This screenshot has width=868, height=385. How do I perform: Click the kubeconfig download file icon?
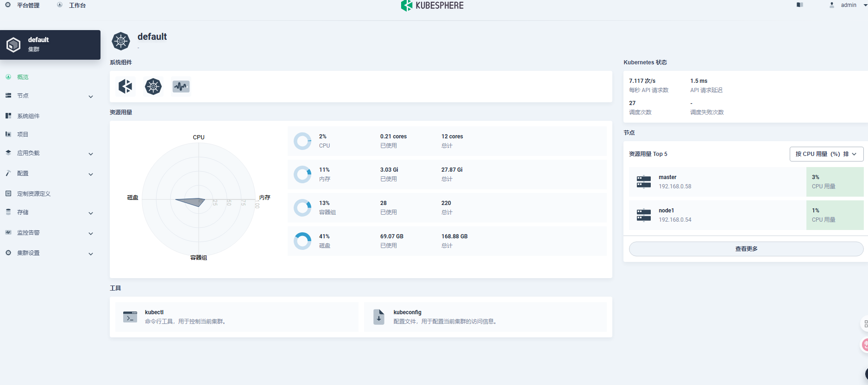379,317
